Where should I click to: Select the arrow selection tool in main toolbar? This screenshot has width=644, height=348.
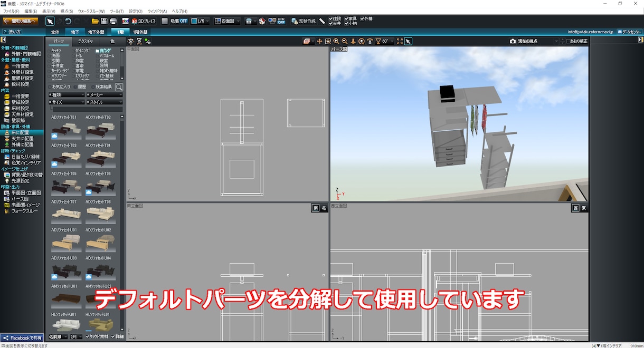coord(50,21)
